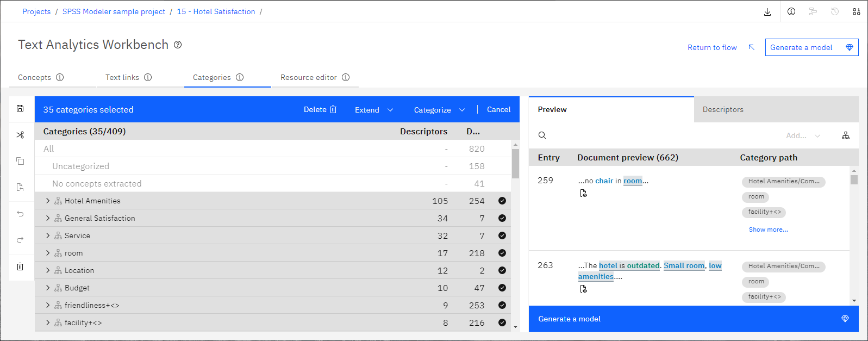
Task: Open SPSS Modeler sample project breadcrumb
Action: point(114,11)
